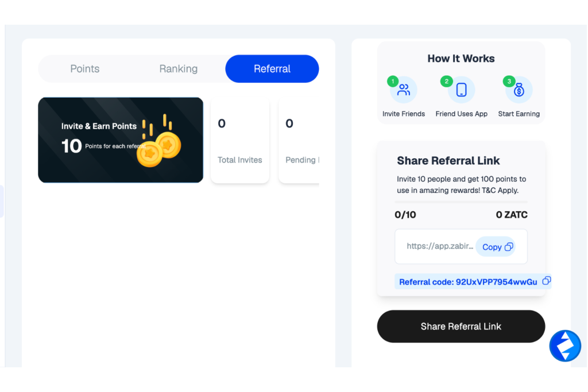
Task: Click the gold coins illustration
Action: click(x=160, y=141)
